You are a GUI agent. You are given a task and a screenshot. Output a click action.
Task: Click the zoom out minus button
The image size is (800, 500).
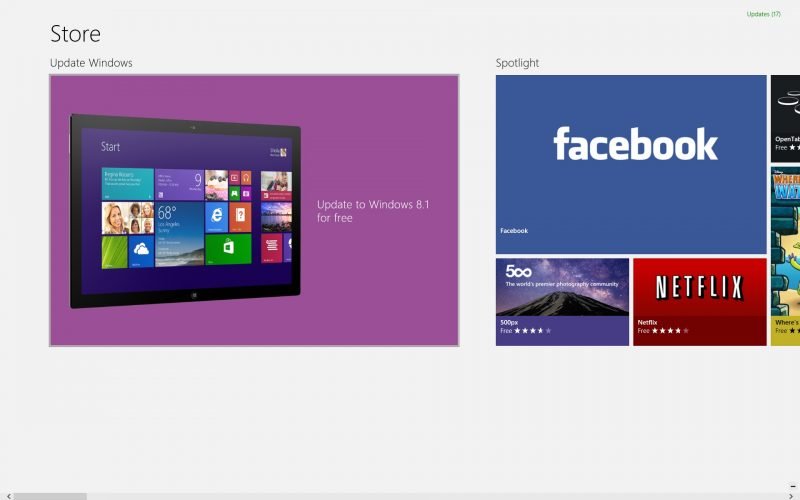793,486
